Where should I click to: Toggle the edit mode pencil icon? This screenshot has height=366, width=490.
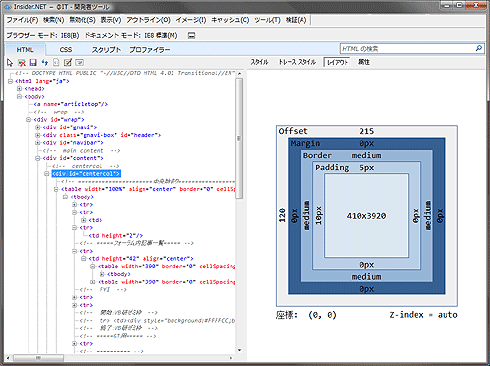point(68,62)
